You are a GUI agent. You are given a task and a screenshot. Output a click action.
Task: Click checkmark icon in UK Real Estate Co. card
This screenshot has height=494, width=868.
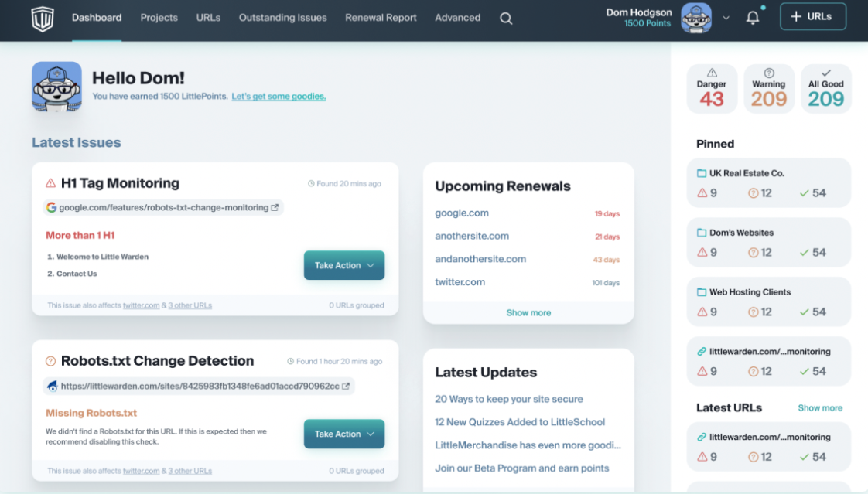point(805,193)
